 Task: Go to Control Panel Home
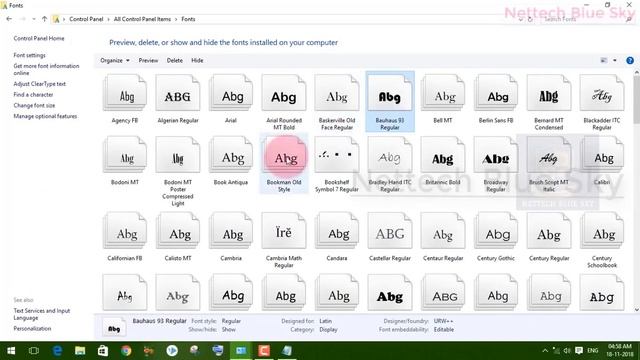pos(39,38)
